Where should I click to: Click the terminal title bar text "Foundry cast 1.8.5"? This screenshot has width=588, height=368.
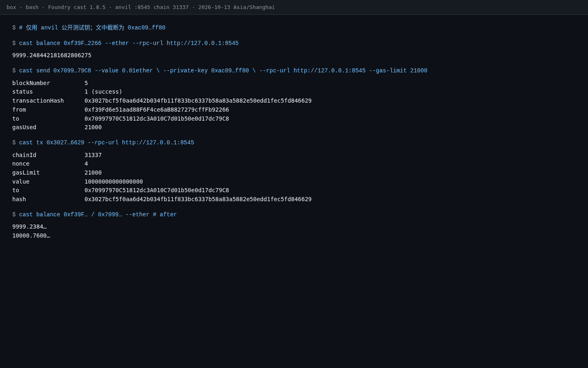coord(77,7)
